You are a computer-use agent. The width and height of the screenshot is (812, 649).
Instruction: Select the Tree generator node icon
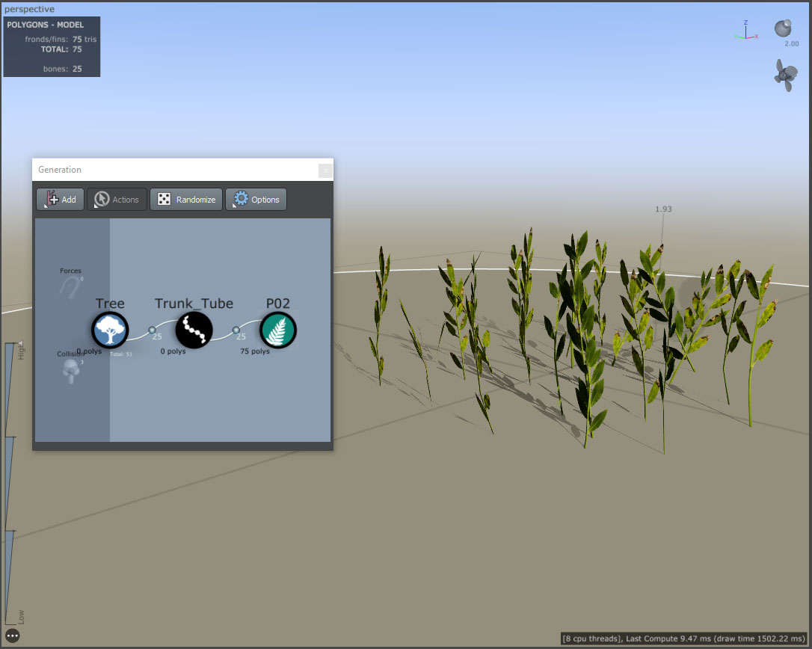[x=110, y=330]
